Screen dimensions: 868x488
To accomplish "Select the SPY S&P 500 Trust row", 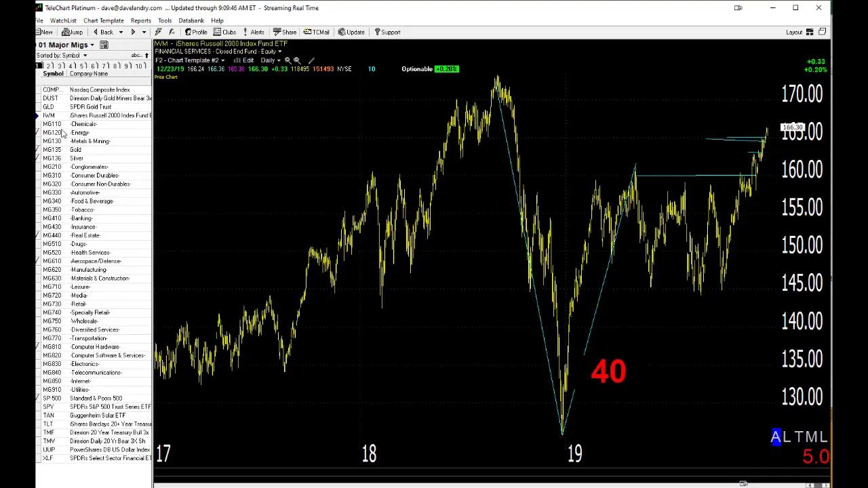I will 94,407.
